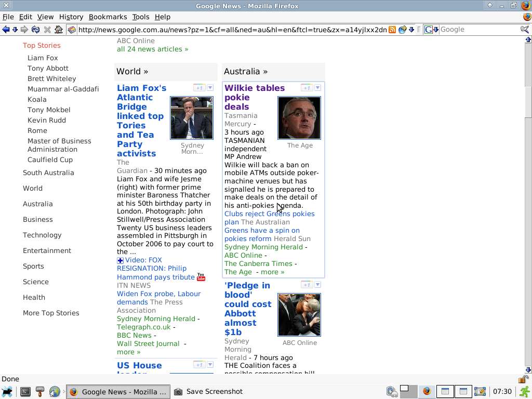Image resolution: width=532 pixels, height=399 pixels.
Task: Open the History menu
Action: point(71,17)
